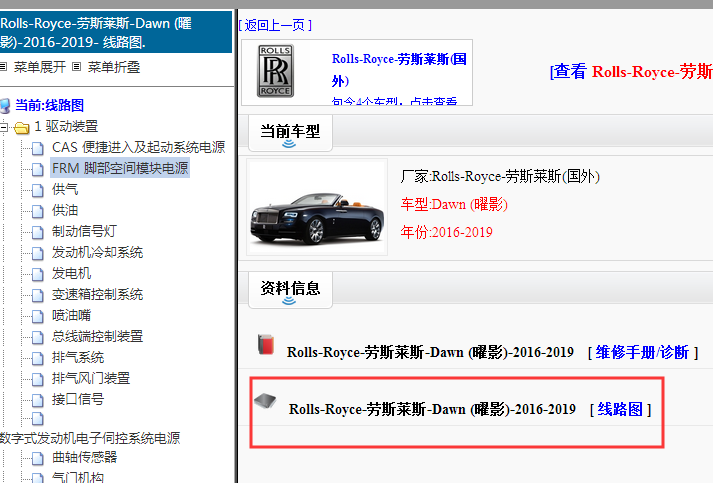Open the 制动信号灯 diagram entry
This screenshot has height=483, width=713.
[85, 231]
